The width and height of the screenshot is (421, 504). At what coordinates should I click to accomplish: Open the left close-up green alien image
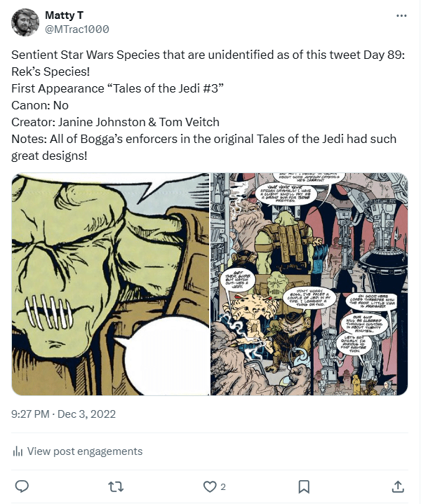coord(110,284)
